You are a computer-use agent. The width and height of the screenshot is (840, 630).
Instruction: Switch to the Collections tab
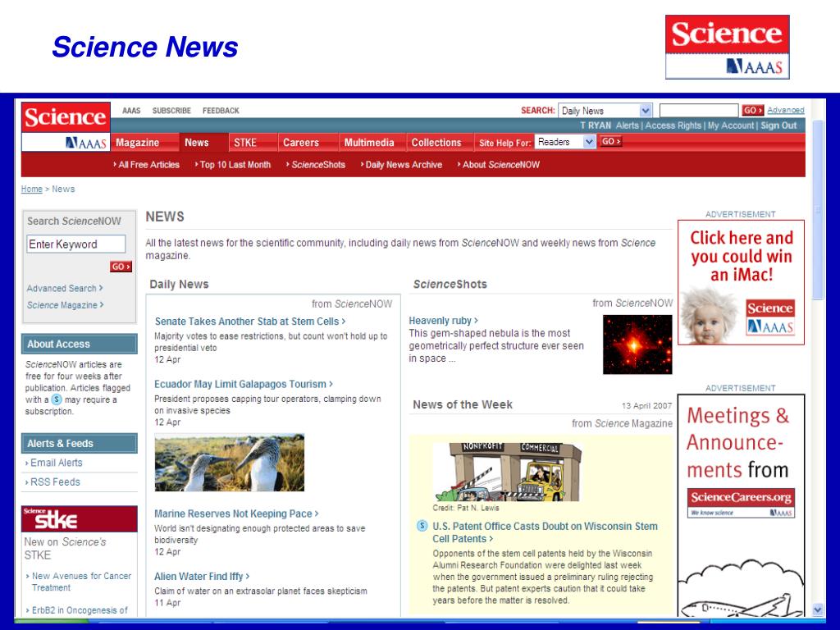(436, 143)
